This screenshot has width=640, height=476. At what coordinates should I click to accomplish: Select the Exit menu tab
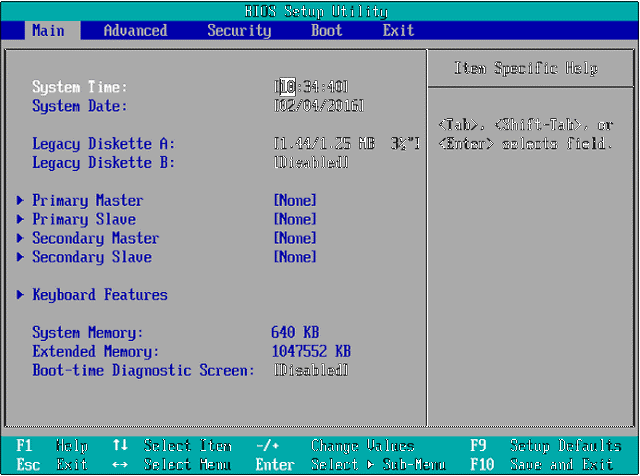click(398, 30)
